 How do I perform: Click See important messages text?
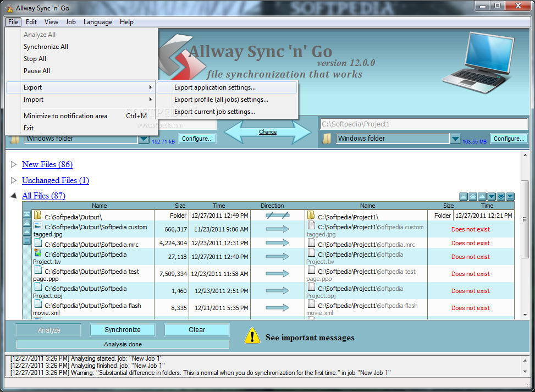pos(310,338)
